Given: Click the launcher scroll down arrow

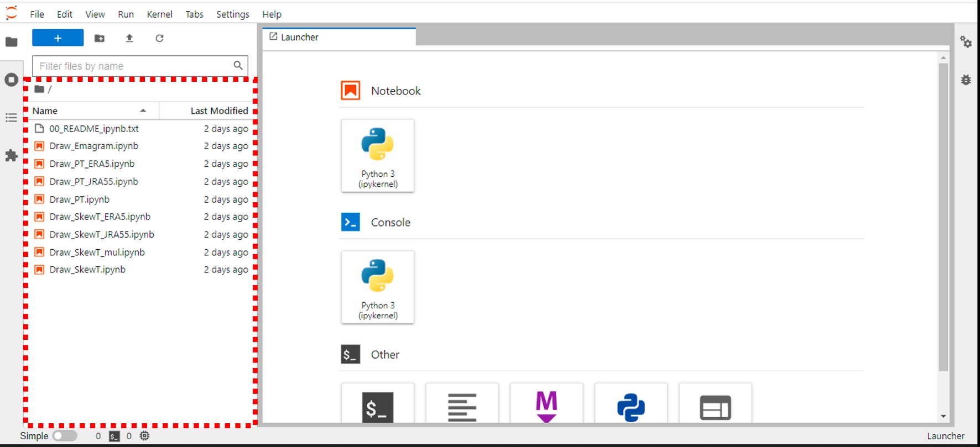Looking at the screenshot, I should coord(943,417).
